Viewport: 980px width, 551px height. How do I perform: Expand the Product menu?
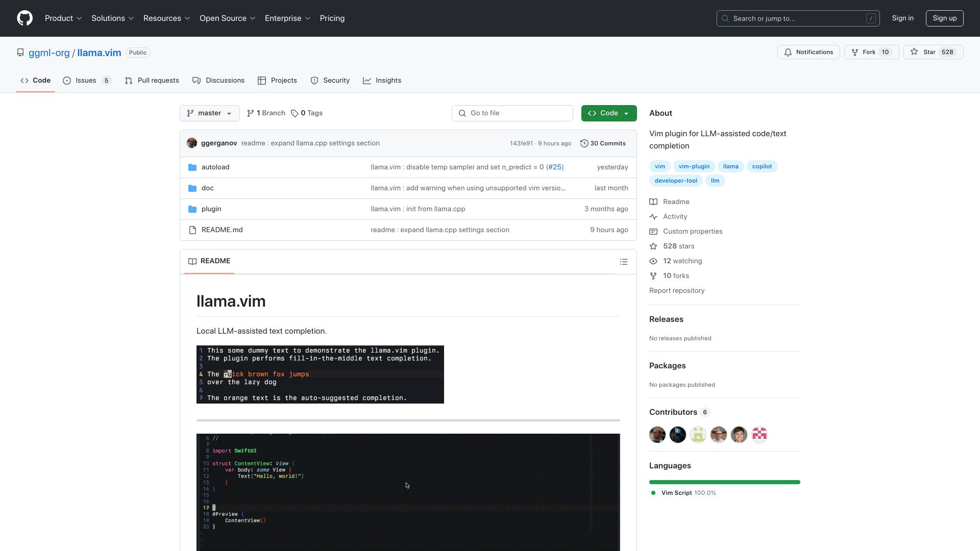pyautogui.click(x=63, y=18)
